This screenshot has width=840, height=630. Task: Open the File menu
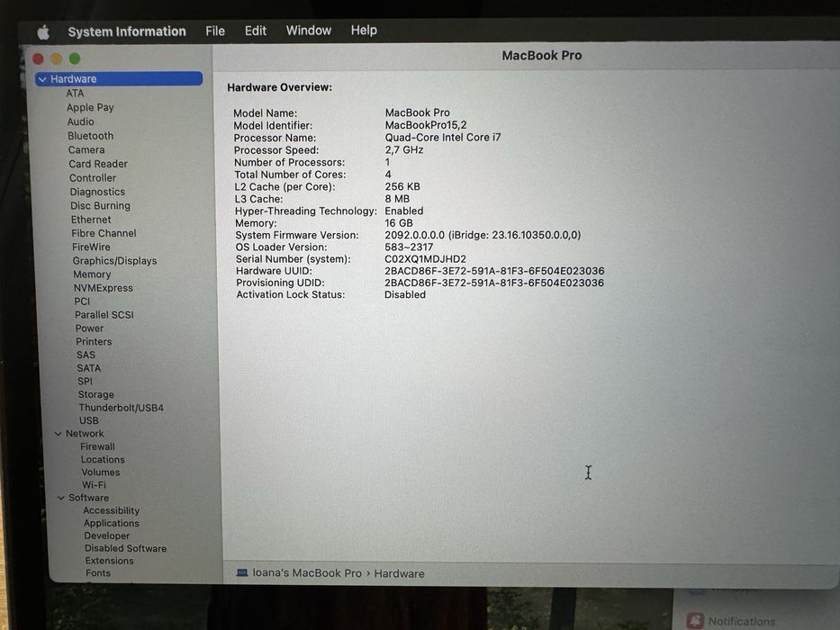tap(215, 31)
